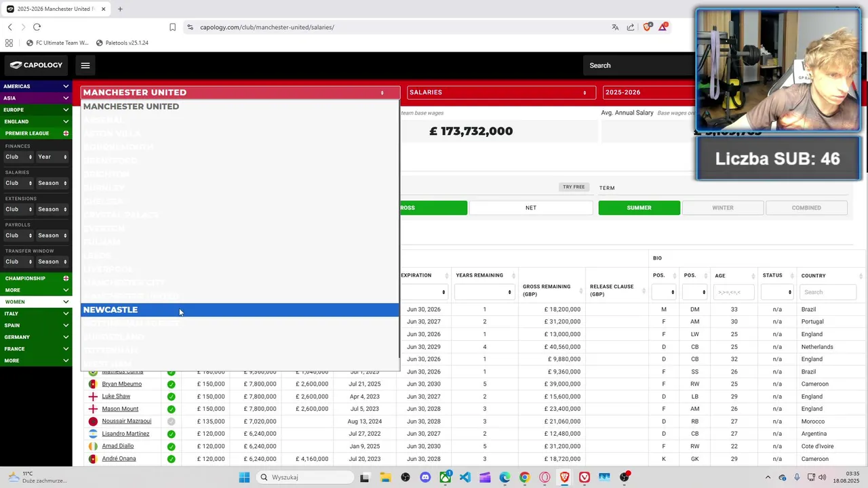Open Paletools v25.1.24 bookmark
The width and height of the screenshot is (868, 488).
tap(122, 43)
